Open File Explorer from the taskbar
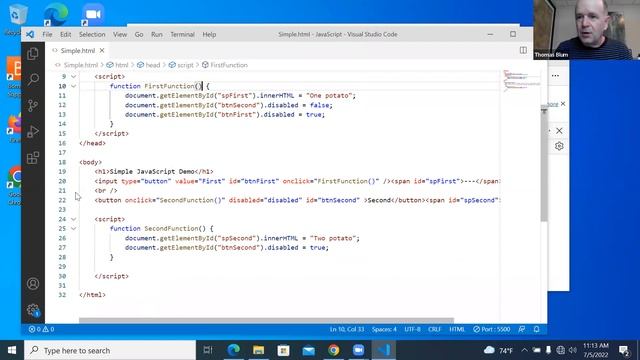 258,350
